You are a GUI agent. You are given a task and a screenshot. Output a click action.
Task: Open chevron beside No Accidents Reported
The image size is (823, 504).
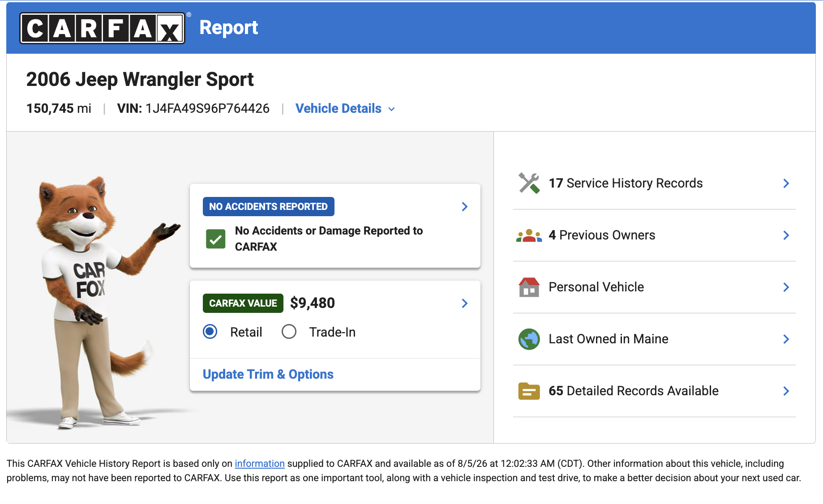pyautogui.click(x=464, y=206)
